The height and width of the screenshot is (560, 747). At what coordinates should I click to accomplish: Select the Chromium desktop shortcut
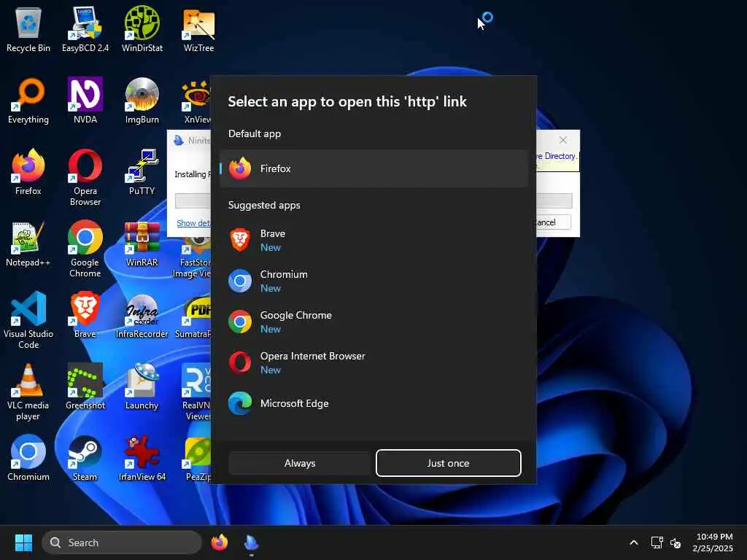pyautogui.click(x=28, y=458)
